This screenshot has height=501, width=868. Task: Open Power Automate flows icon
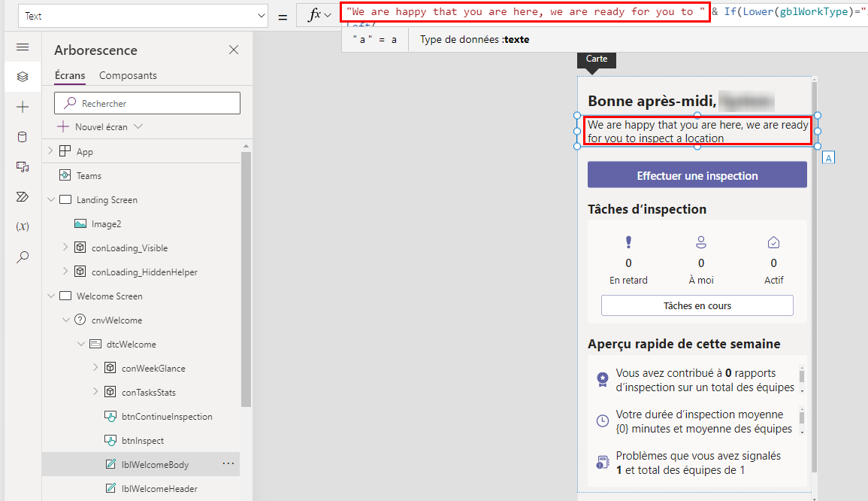pos(23,197)
